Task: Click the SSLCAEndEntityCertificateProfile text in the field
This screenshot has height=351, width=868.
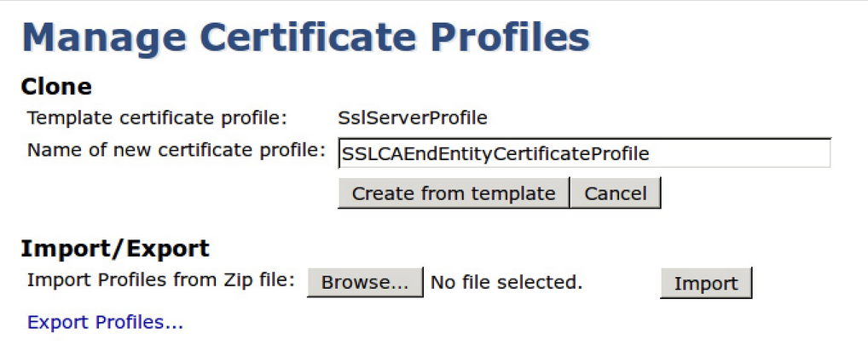Action: coord(495,154)
